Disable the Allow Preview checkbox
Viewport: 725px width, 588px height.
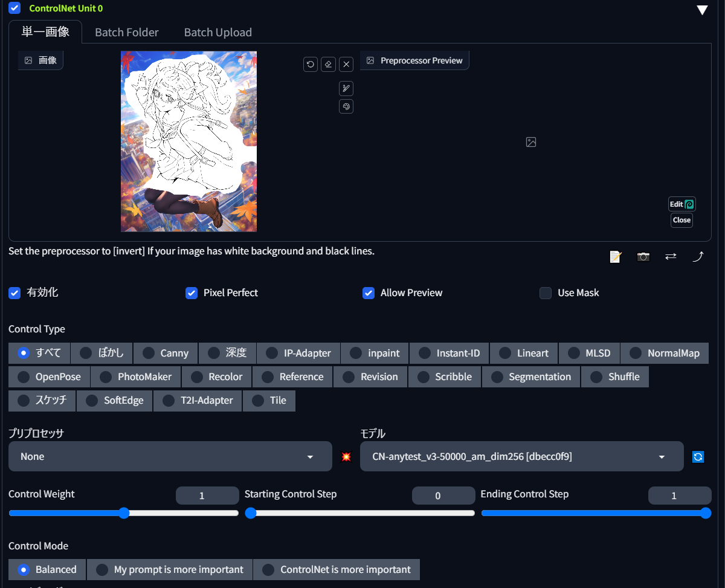click(369, 293)
